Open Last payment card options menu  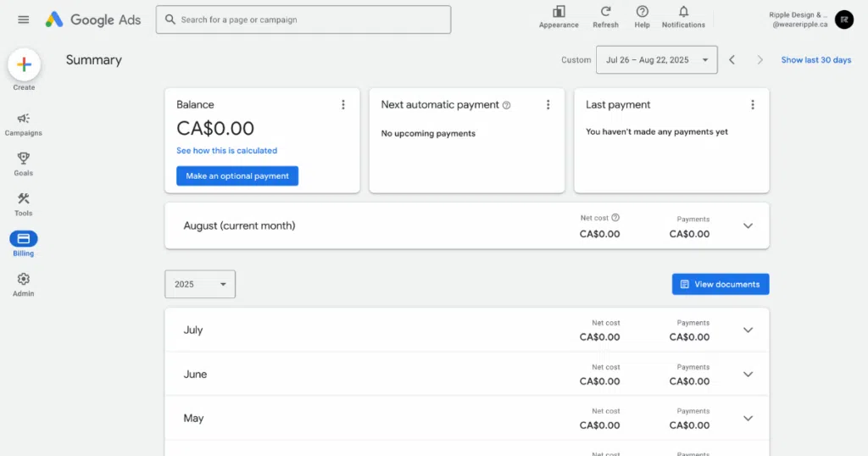(x=753, y=105)
